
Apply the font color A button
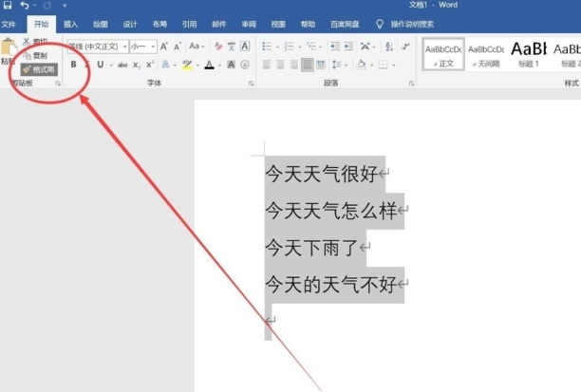(x=210, y=65)
